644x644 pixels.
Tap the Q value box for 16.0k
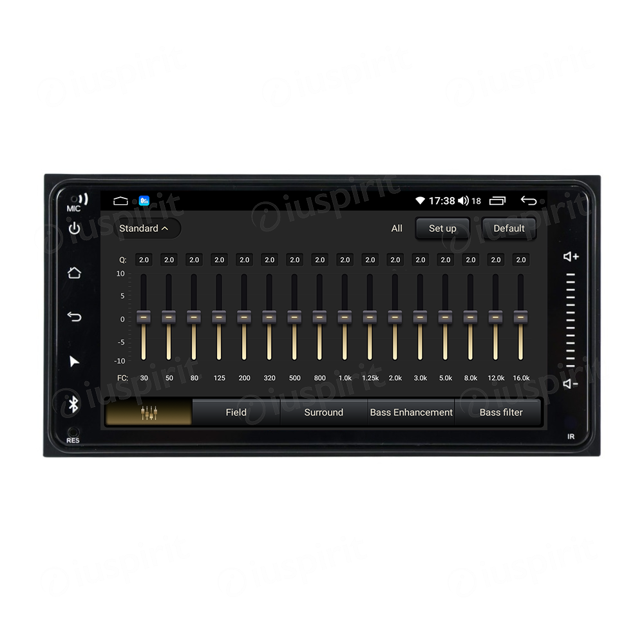[x=520, y=260]
